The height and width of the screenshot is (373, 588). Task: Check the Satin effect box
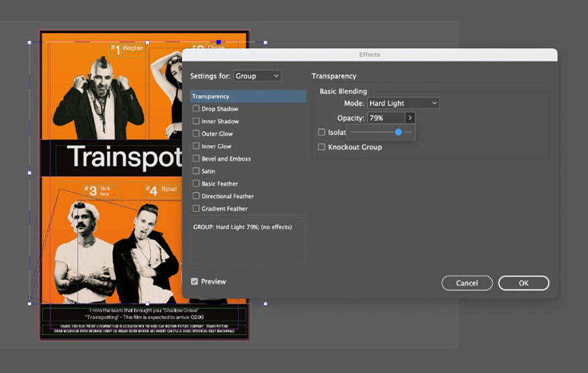[x=196, y=171]
